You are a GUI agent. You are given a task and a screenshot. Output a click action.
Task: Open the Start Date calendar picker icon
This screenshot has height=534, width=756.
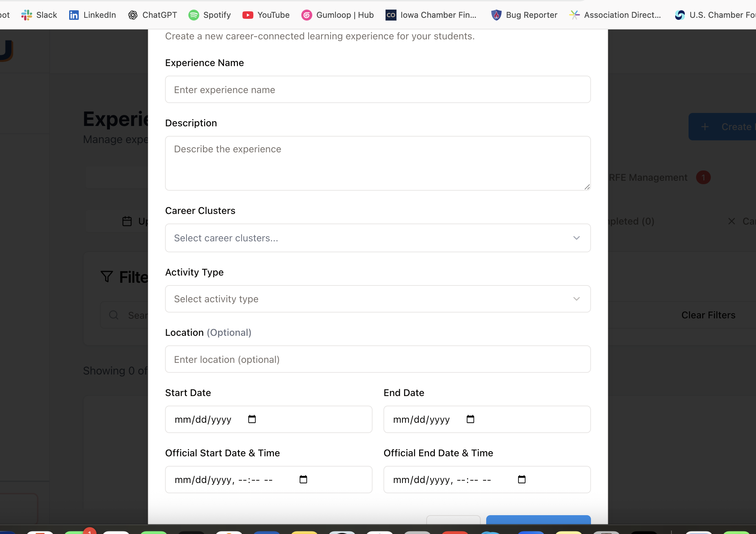coord(252,419)
